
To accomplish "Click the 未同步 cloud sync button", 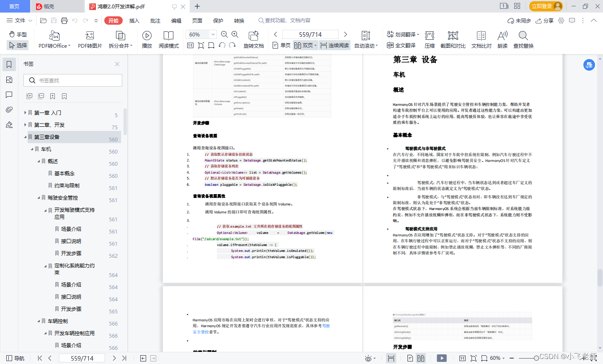I will 519,21.
